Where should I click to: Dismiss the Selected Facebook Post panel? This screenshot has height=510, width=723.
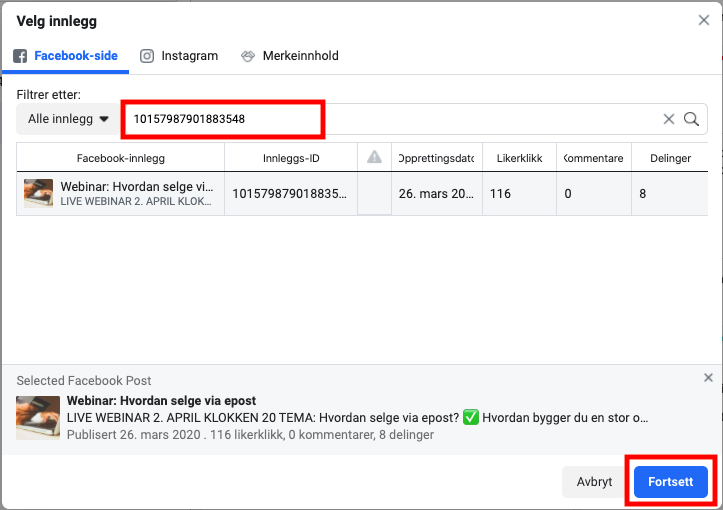[708, 378]
